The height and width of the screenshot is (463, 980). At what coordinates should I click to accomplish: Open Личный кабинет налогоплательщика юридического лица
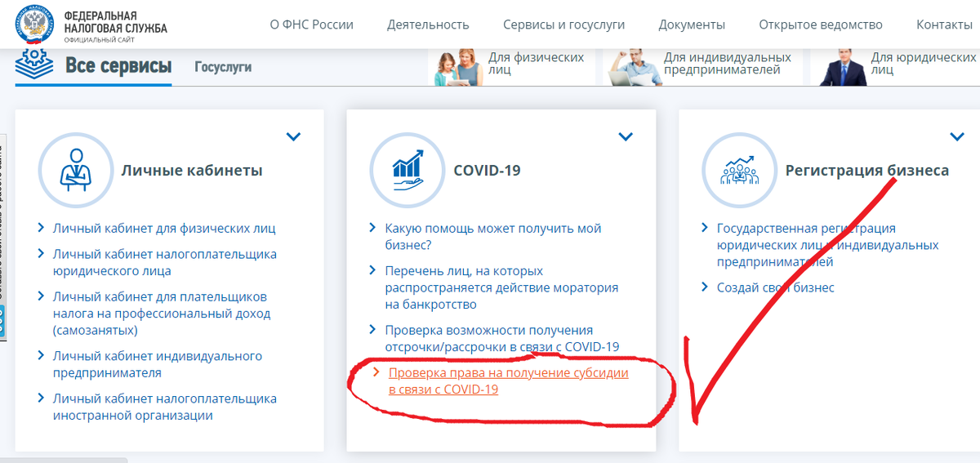pos(165,262)
